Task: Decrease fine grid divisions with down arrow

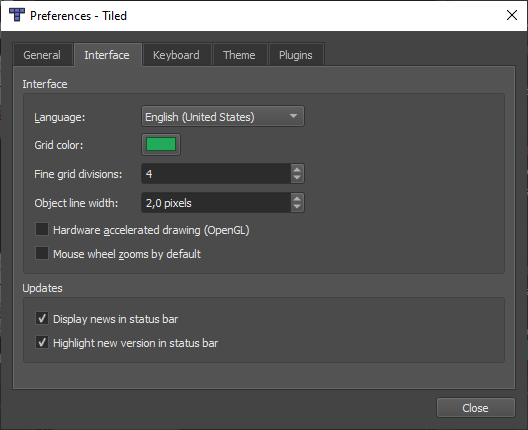Action: click(297, 178)
